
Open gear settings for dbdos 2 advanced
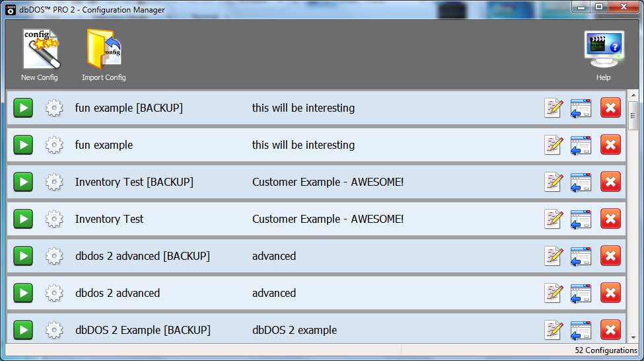(54, 293)
